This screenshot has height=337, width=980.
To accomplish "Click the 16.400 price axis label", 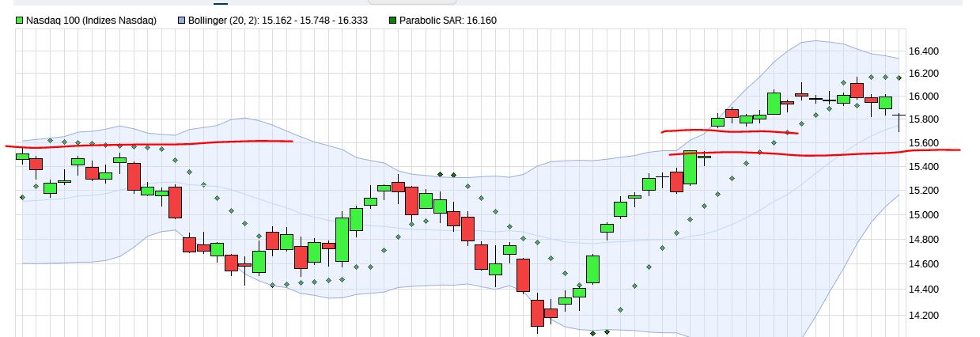I will [x=924, y=51].
